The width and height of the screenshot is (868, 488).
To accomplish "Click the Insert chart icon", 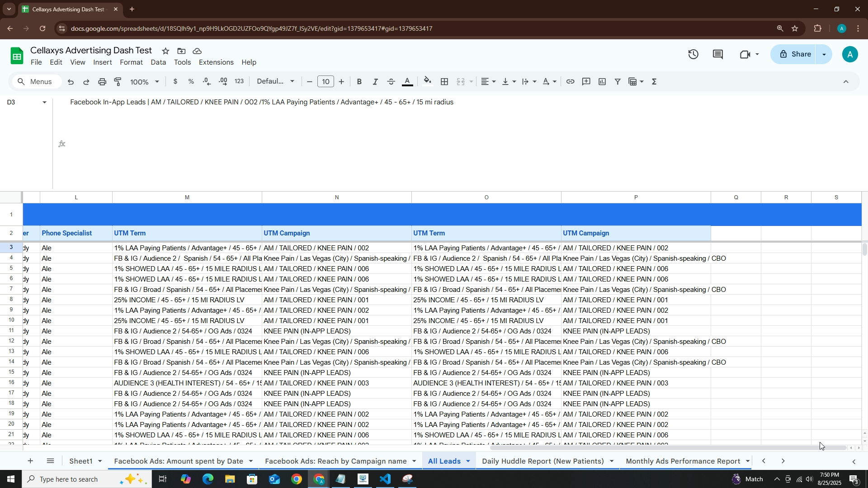I will [x=602, y=82].
